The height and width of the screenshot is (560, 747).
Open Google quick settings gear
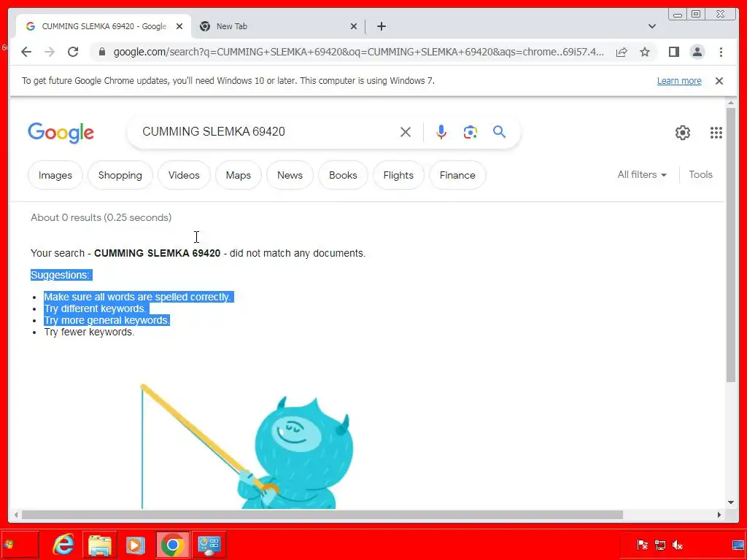[x=683, y=133]
